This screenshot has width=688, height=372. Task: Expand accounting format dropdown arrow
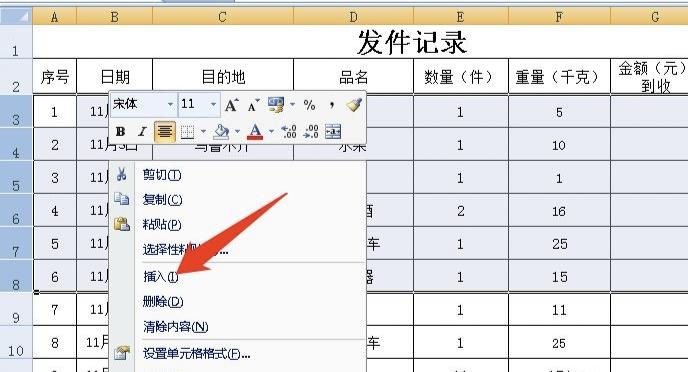point(292,105)
